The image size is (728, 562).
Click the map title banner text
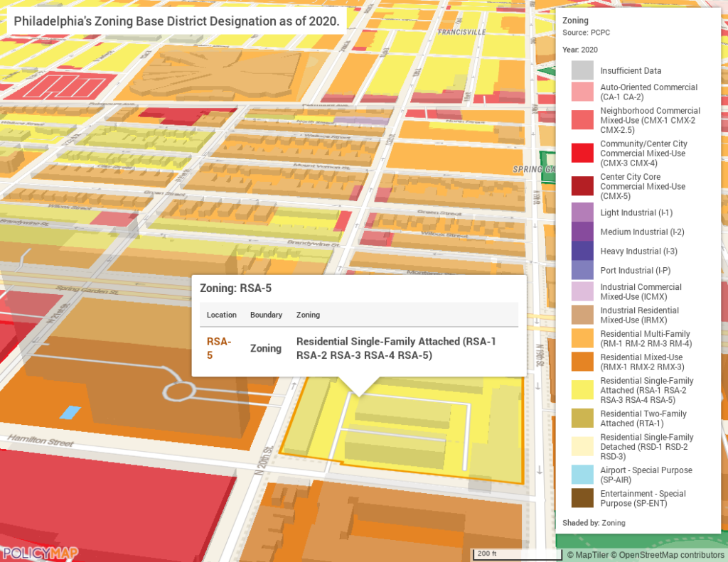pos(176,21)
